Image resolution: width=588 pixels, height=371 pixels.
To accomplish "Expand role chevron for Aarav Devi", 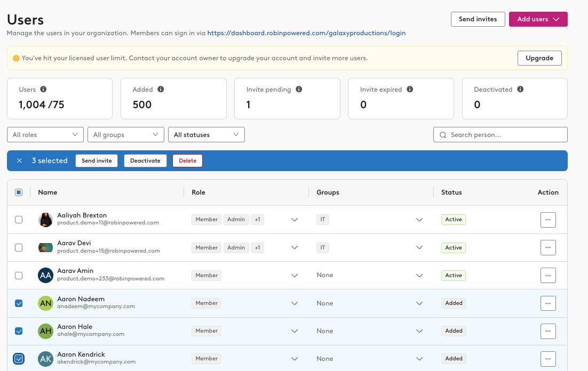I will click(x=295, y=248).
